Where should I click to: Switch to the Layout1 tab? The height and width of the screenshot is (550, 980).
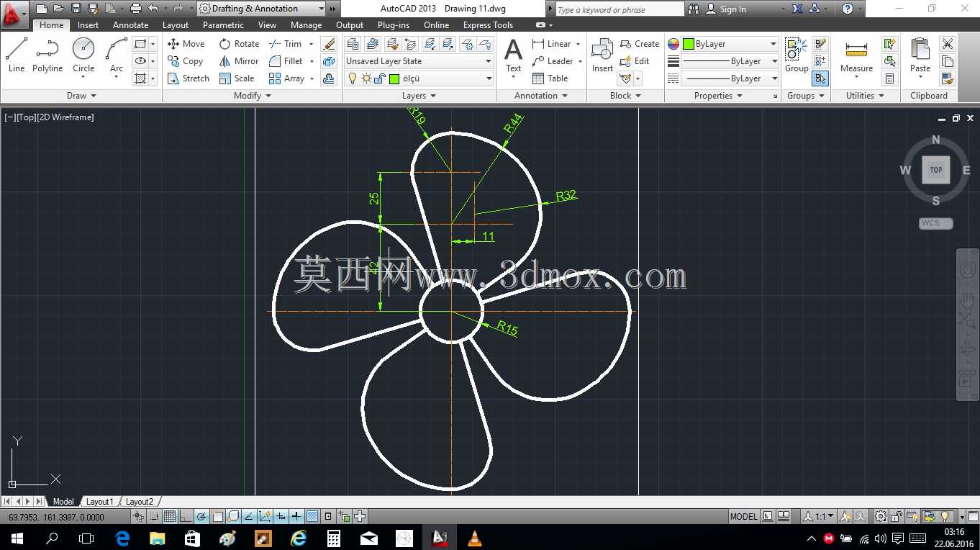point(99,501)
